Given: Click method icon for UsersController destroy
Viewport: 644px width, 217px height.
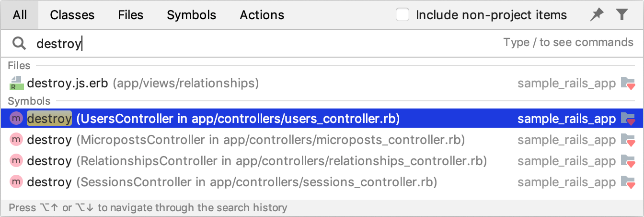Looking at the screenshot, I should coord(17,118).
